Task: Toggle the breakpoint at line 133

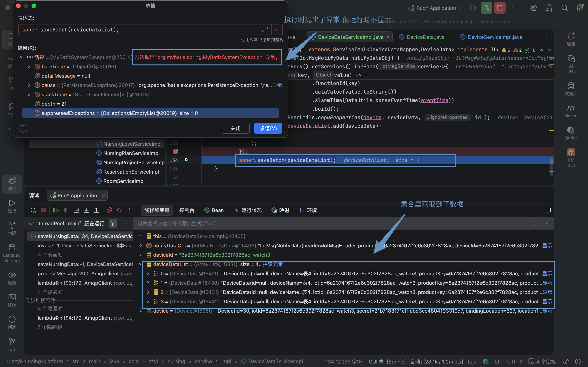Action: click(175, 151)
